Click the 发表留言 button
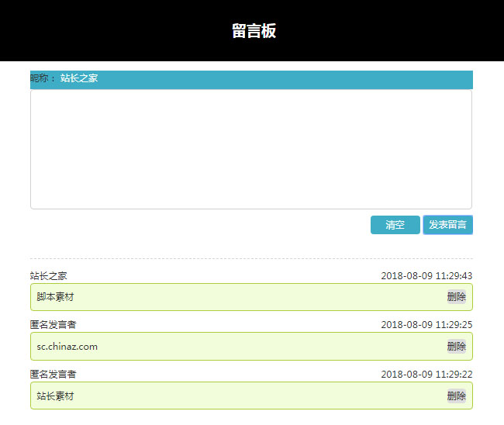504x425 pixels. [447, 225]
